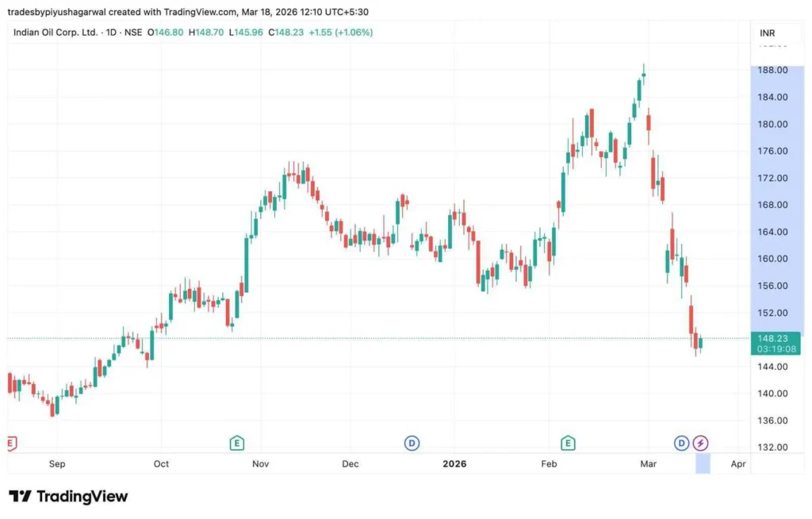
Task: Click the lightning event icon near March
Action: pos(700,443)
